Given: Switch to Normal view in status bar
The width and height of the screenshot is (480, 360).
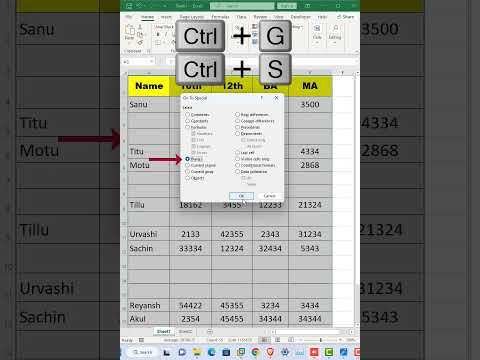Looking at the screenshot, I should pyautogui.click(x=264, y=340).
